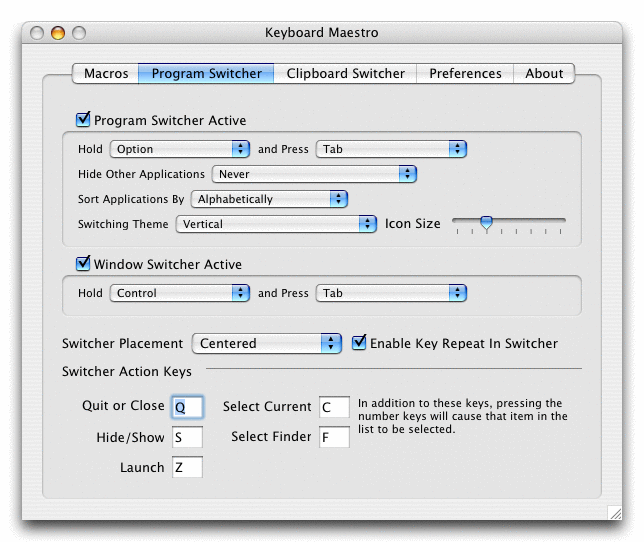
Task: Click the Hide/Show key field
Action: [x=187, y=437]
